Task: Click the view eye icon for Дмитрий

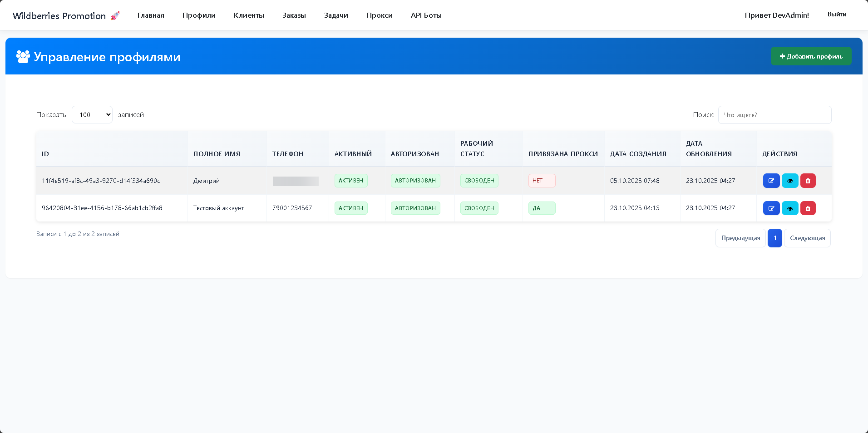Action: tap(789, 181)
